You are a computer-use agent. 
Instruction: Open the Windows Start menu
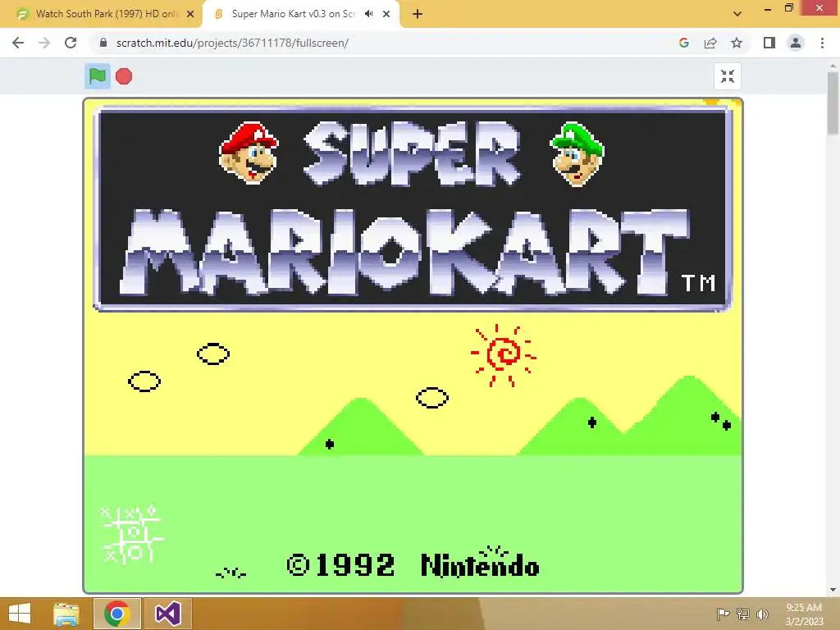point(20,614)
